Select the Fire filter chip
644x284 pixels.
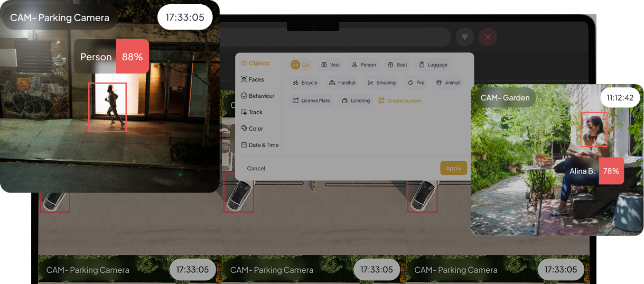click(416, 83)
